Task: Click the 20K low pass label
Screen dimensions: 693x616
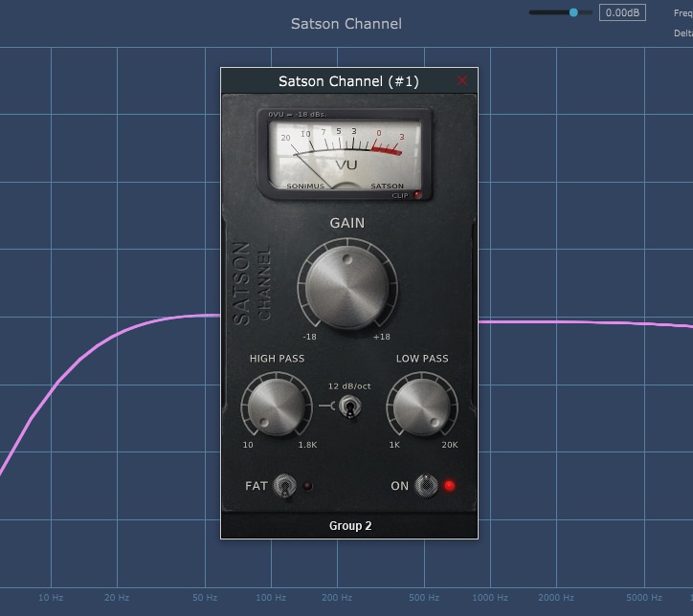Action: click(450, 445)
